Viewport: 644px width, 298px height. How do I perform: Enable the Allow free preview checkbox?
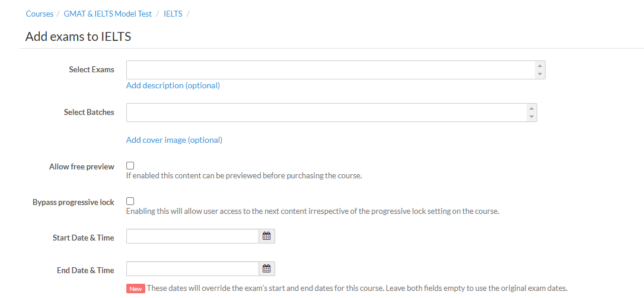coord(130,166)
